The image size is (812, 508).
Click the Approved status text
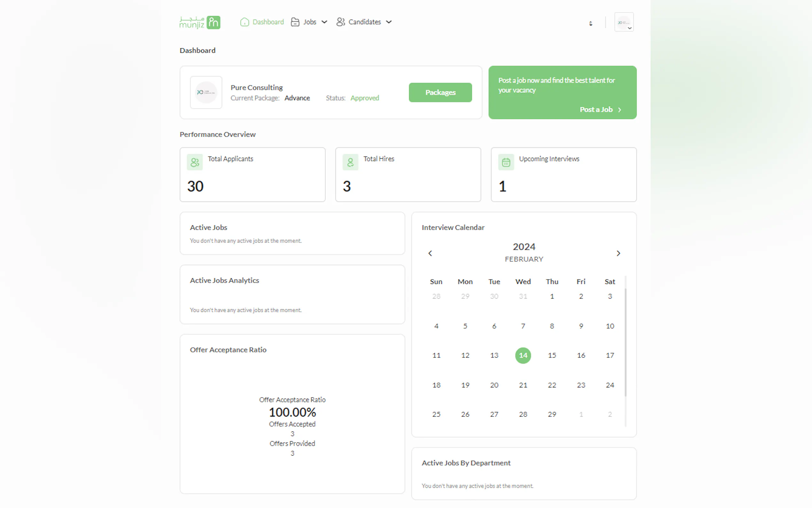pyautogui.click(x=364, y=98)
